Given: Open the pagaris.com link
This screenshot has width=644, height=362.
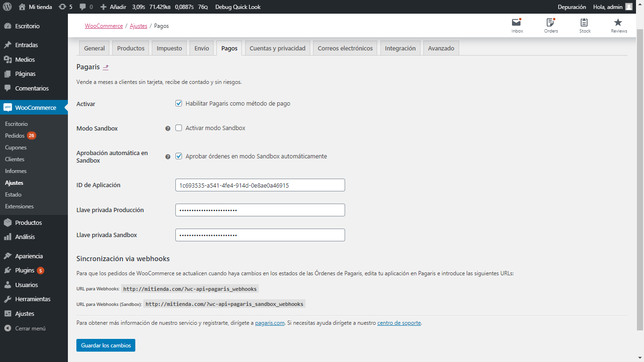Looking at the screenshot, I should pos(270,323).
